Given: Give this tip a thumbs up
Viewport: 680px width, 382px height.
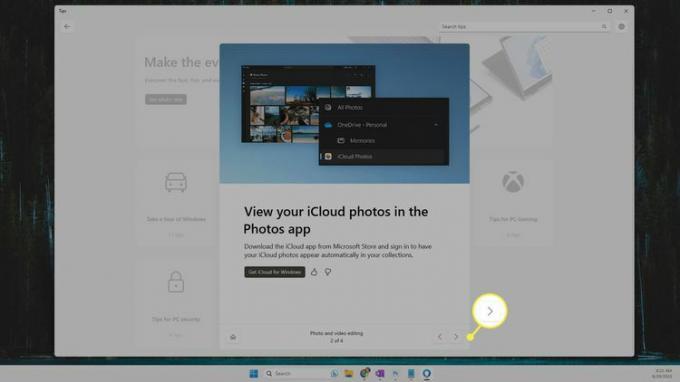Looking at the screenshot, I should pyautogui.click(x=314, y=272).
